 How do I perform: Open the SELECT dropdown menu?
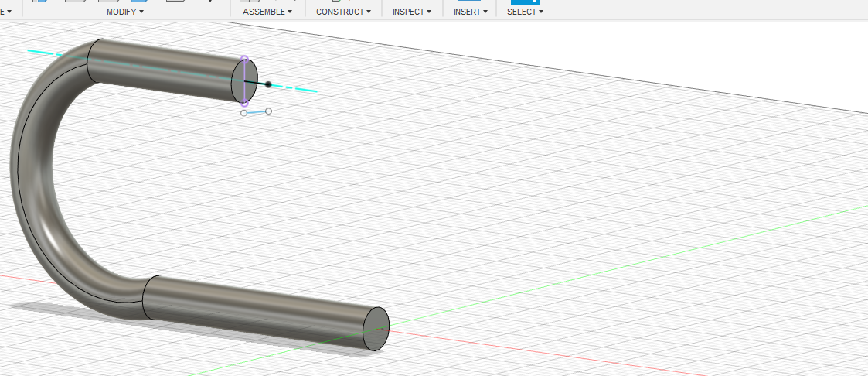coord(525,12)
